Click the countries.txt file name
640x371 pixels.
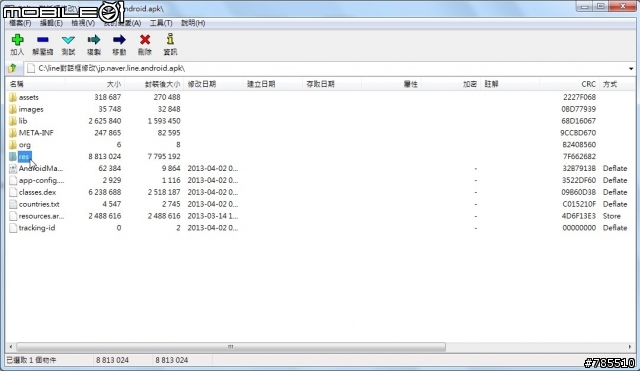[x=39, y=204]
